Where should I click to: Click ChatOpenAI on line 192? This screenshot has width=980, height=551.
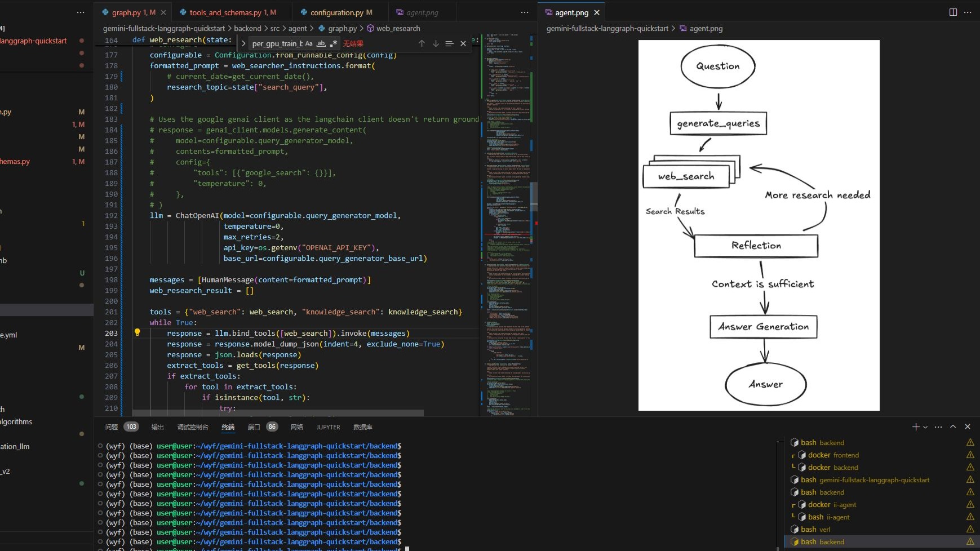coord(197,215)
